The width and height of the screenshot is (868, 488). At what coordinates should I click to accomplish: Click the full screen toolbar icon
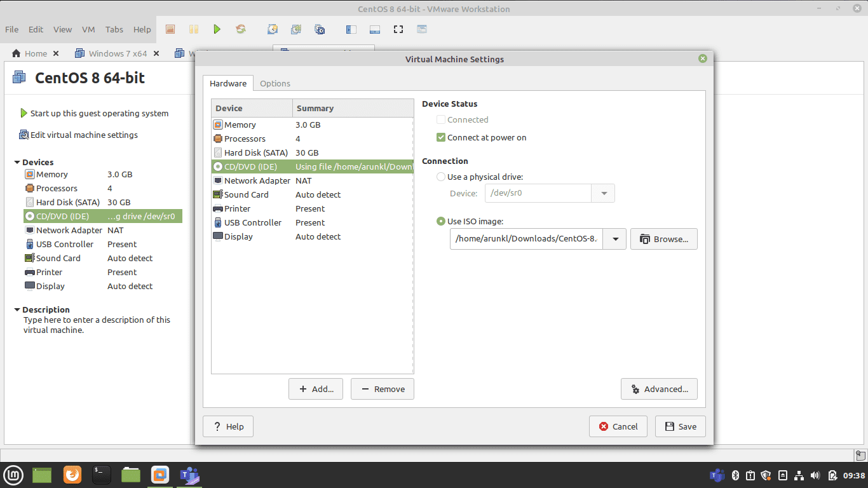[398, 29]
